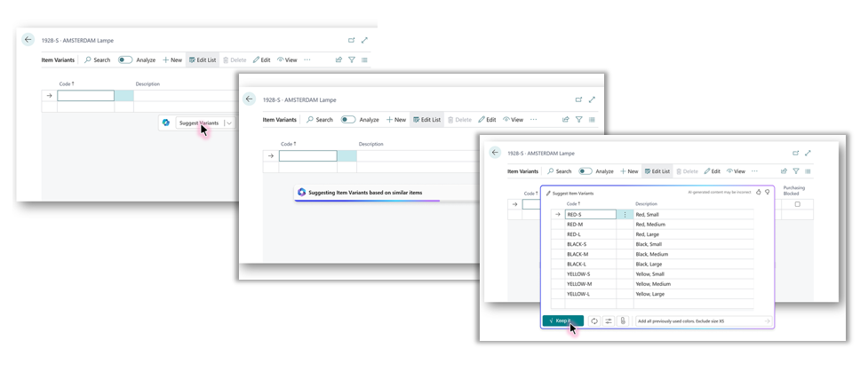Click the 'Black, Large' description cell
This screenshot has width=868, height=380.
point(694,265)
